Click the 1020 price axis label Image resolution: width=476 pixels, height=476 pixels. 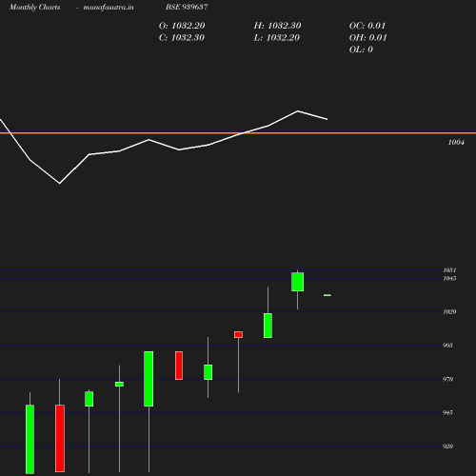click(449, 311)
